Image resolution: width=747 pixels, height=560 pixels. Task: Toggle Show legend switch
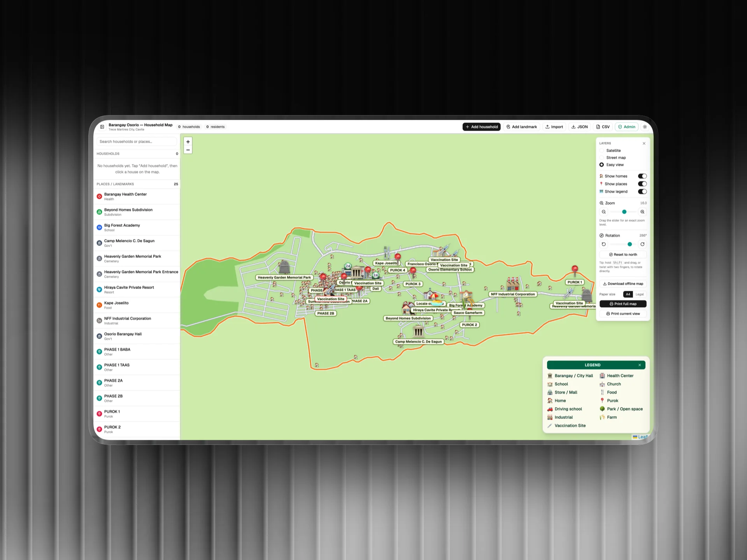642,192
